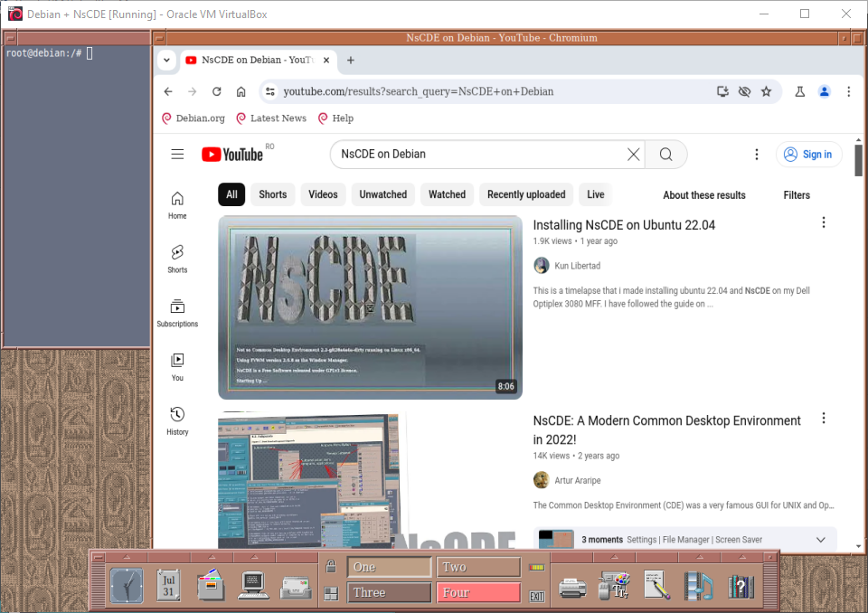Launch the terminal computer icon in the panel
The image size is (868, 613).
(252, 587)
